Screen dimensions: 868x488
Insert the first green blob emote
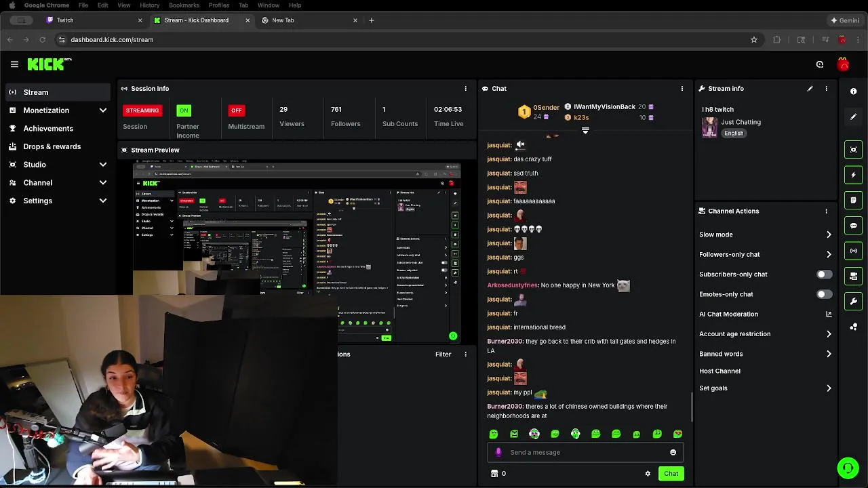[494, 434]
